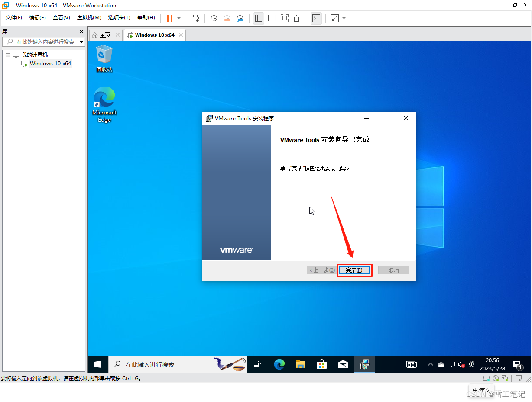Toggle the console view icon
The image size is (532, 402).
tap(316, 18)
